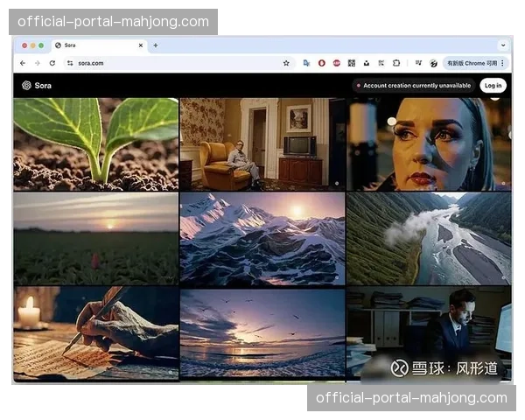Click the browser forward arrow
Viewport: 525px width, 420px height.
tap(37, 63)
